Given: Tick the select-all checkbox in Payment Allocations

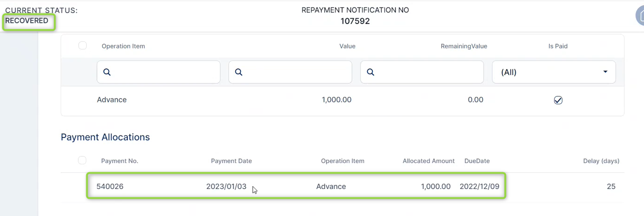Looking at the screenshot, I should (82, 161).
